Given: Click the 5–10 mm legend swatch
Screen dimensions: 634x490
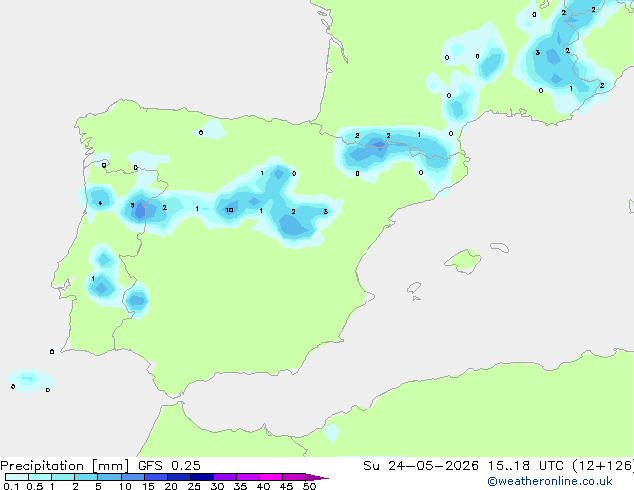Looking at the screenshot, I should [x=109, y=477].
